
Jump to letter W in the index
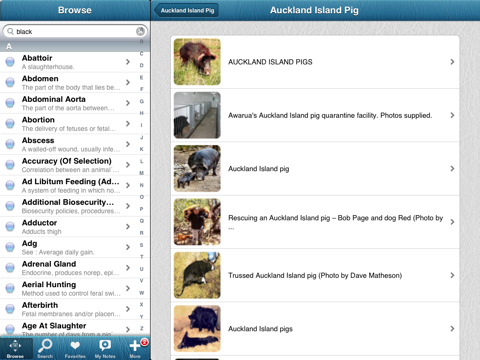tap(141, 293)
